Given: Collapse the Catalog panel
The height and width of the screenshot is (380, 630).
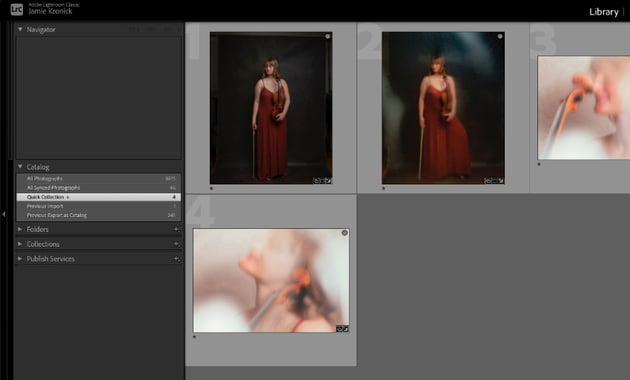Looking at the screenshot, I should (x=20, y=166).
